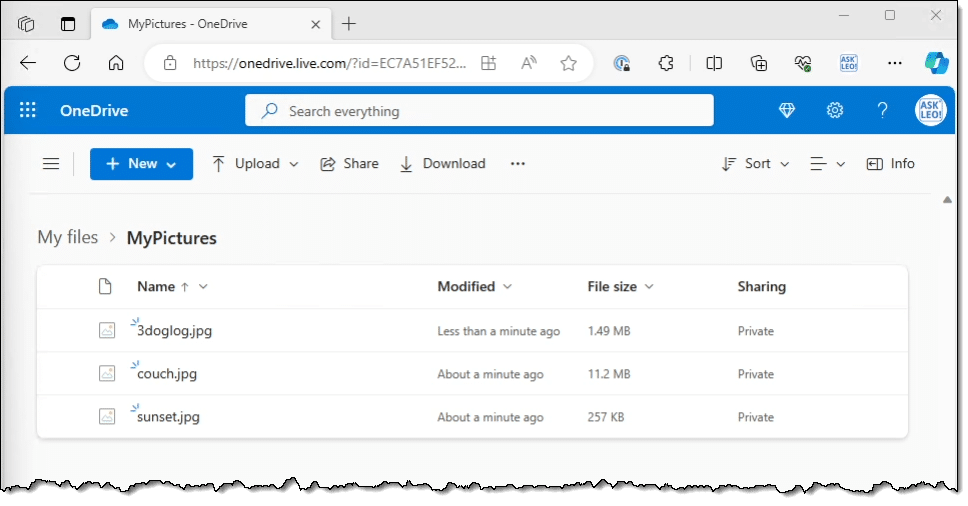Expand the Sort options dropdown
This screenshot has height=506, width=968.
[x=755, y=164]
